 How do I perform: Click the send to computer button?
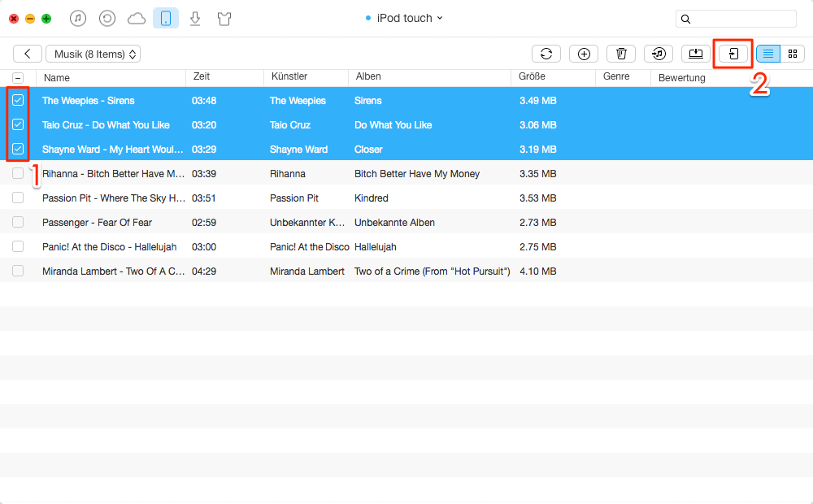tap(696, 54)
